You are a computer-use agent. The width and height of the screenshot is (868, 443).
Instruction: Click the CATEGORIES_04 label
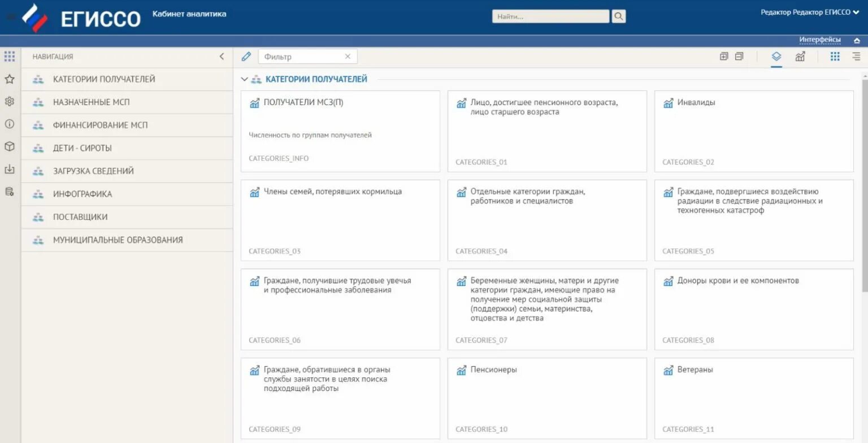tap(481, 251)
